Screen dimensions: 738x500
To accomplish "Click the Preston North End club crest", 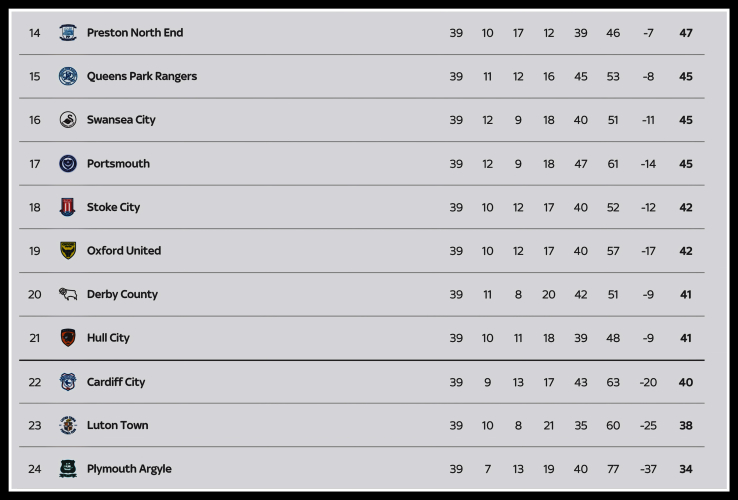I will tap(68, 33).
